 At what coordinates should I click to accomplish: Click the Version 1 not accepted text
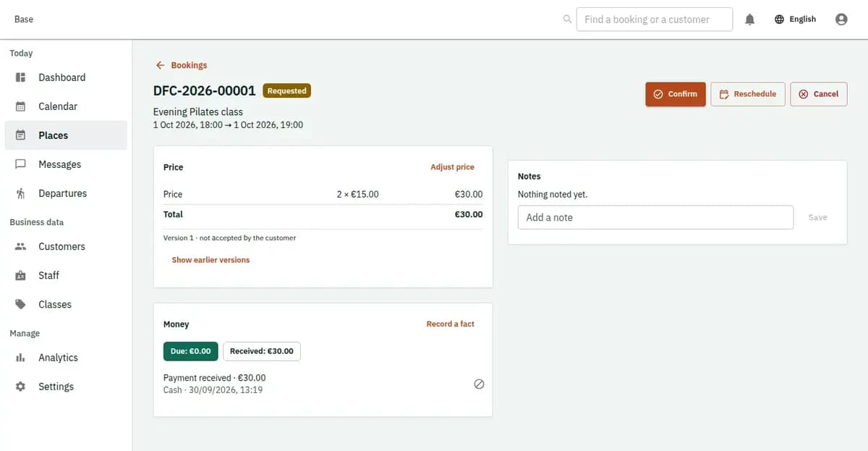230,238
